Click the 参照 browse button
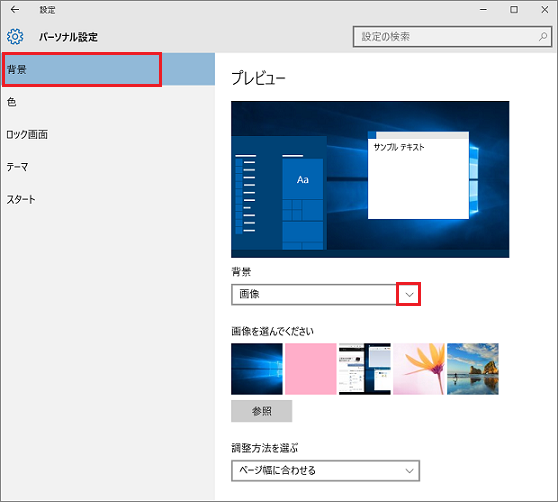Image resolution: width=558 pixels, height=502 pixels. coord(262,411)
